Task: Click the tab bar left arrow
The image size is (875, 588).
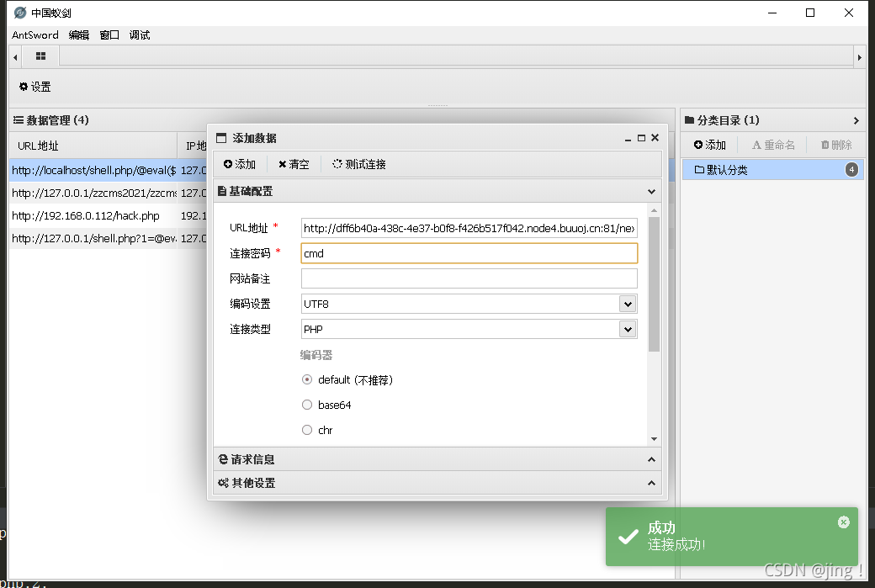Action: point(15,57)
